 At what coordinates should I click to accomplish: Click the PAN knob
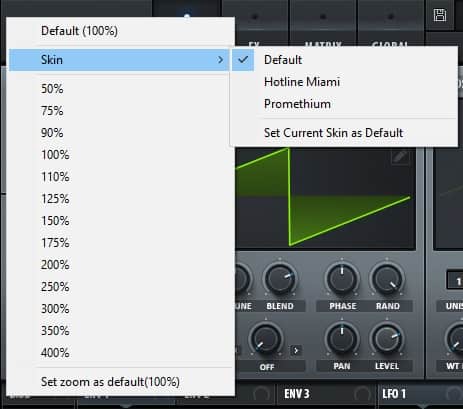pos(342,339)
